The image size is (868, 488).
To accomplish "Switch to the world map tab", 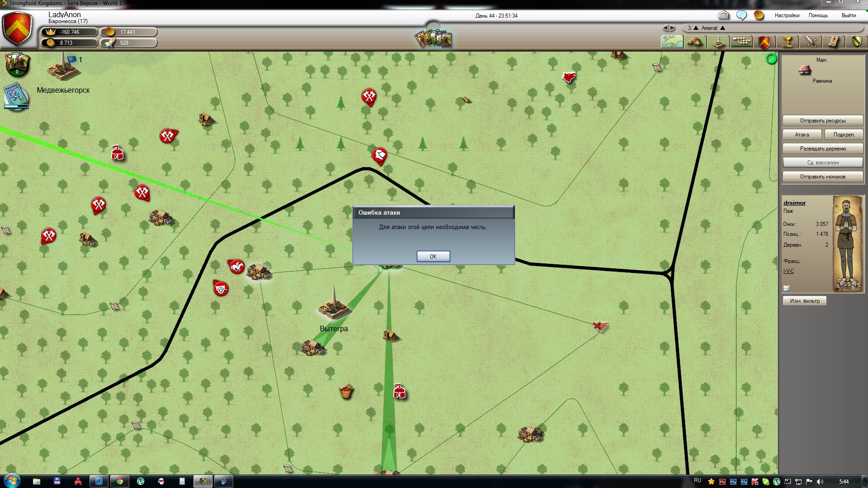I will 672,42.
